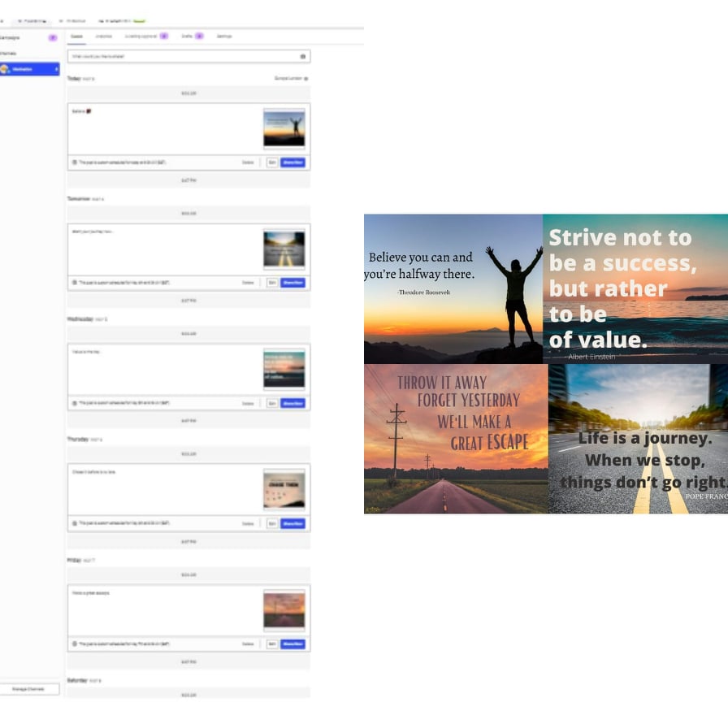
Task: Open the Queue tab
Action: (x=76, y=37)
